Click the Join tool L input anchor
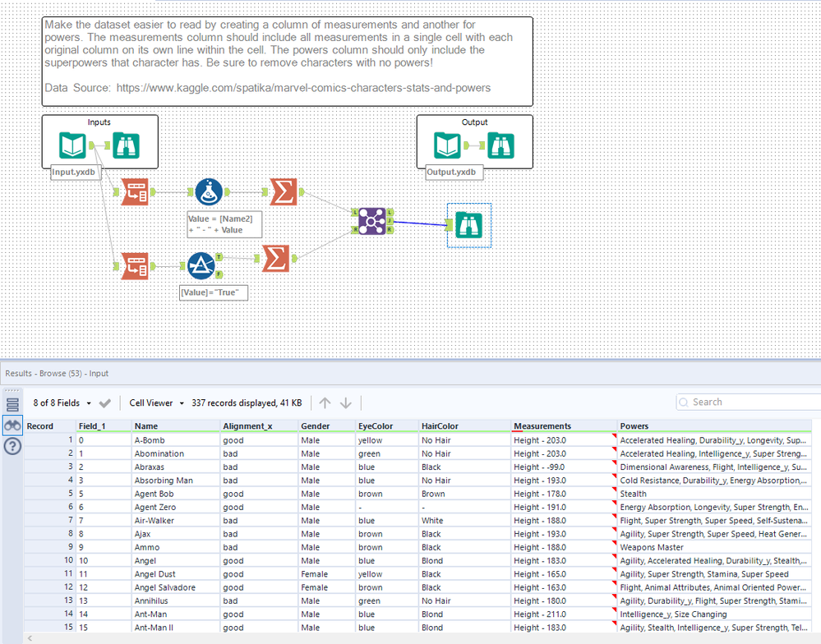Viewport: 821px width, 644px height. click(355, 213)
